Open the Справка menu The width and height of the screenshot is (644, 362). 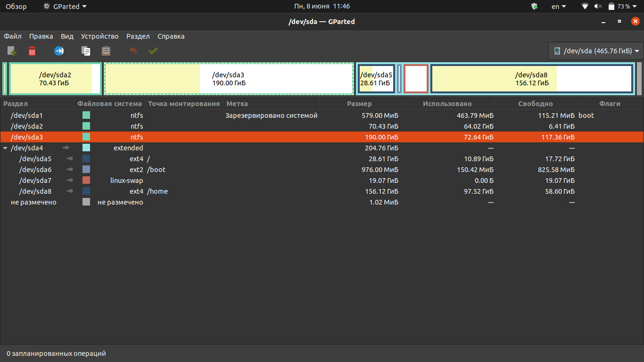coord(171,36)
